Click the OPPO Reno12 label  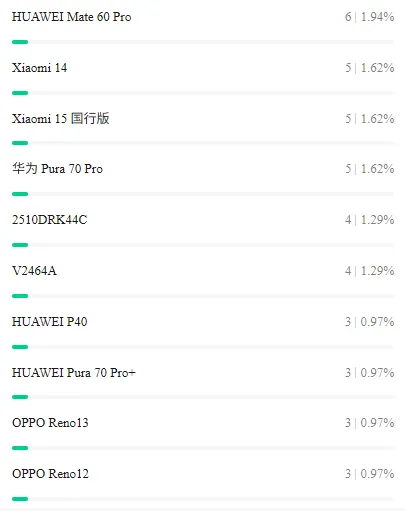(x=50, y=474)
